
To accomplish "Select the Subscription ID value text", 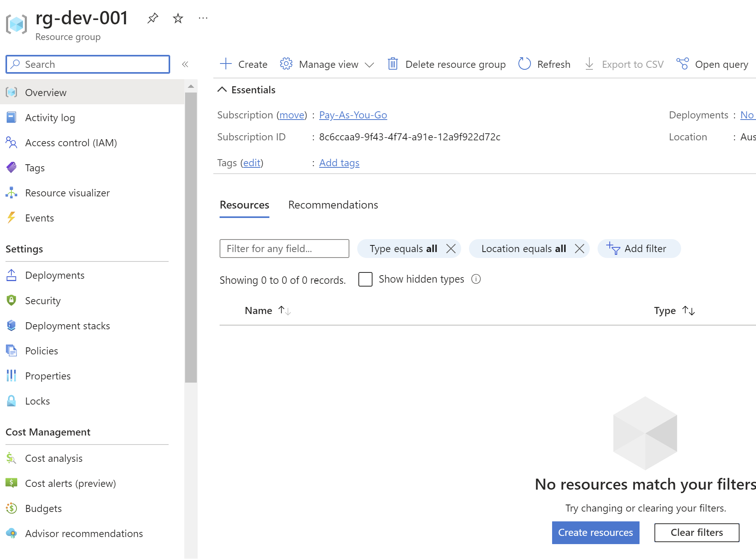I will 410,137.
